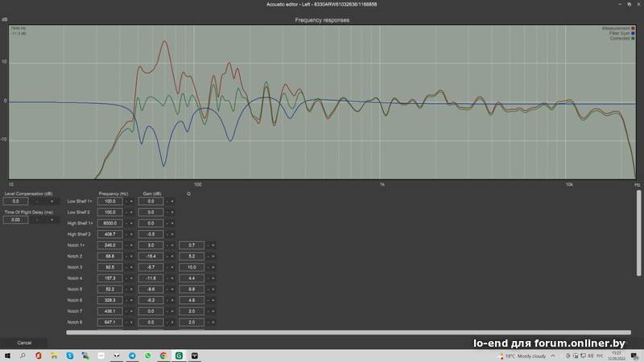
Task: Open Skype from taskbar
Action: pos(69,356)
